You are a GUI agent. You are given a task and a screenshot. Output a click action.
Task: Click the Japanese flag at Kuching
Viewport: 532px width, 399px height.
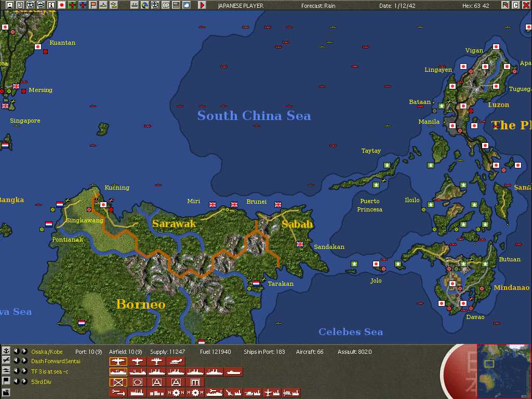[103, 205]
